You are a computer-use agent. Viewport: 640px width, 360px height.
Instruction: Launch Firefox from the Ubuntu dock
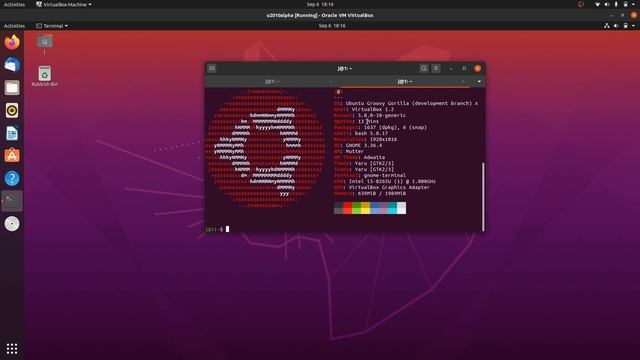12,42
